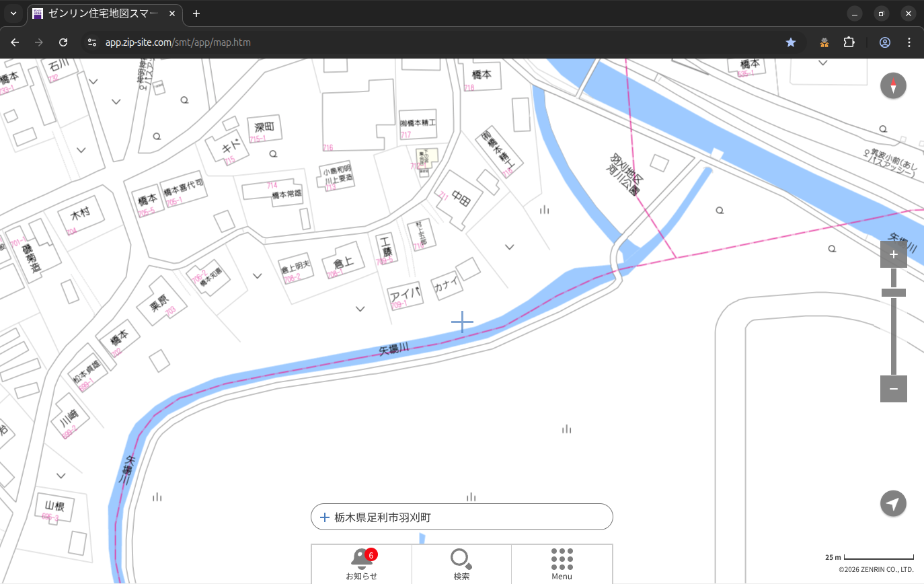Click the 栃木県足利市羽刈町 address box
The height and width of the screenshot is (584, 924).
coord(461,517)
